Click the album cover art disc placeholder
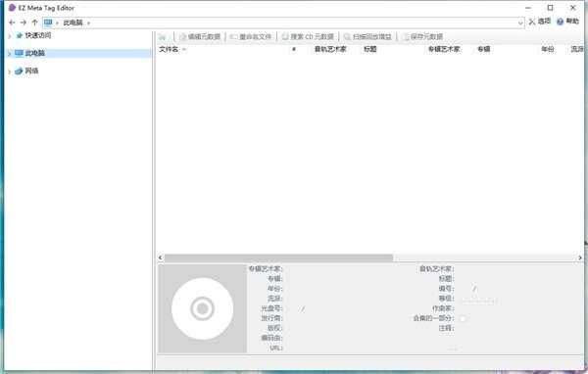The image size is (588, 374). coord(203,308)
